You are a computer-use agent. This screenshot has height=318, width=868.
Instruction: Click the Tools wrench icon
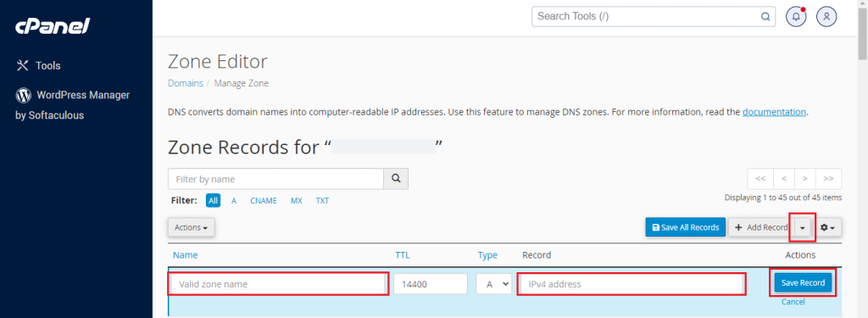pyautogui.click(x=22, y=65)
